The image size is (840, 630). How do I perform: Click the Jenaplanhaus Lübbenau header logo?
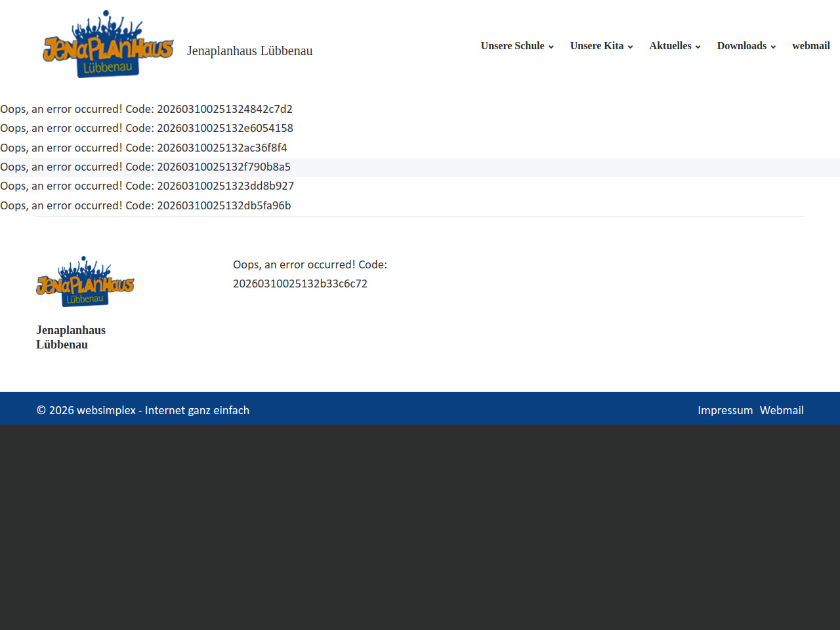[108, 45]
